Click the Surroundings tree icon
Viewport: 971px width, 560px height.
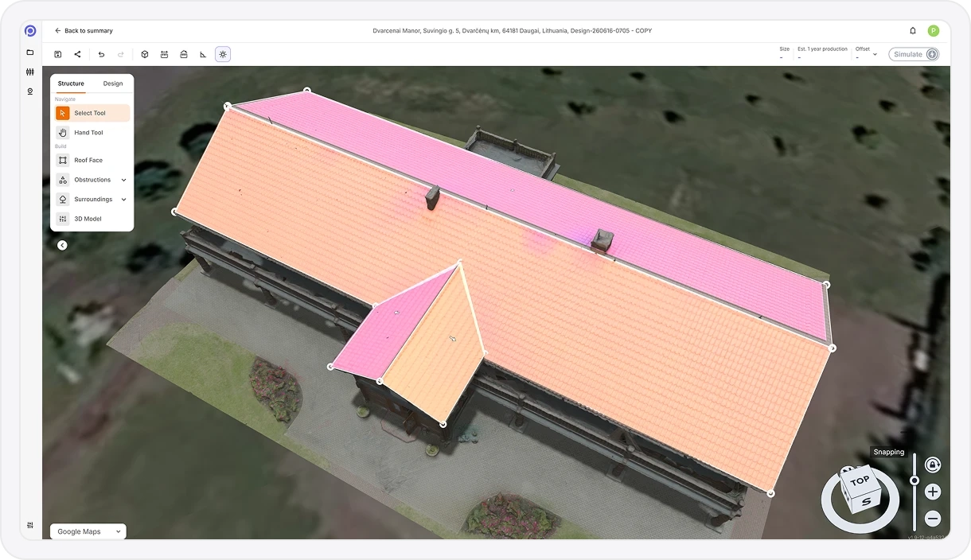tap(63, 199)
